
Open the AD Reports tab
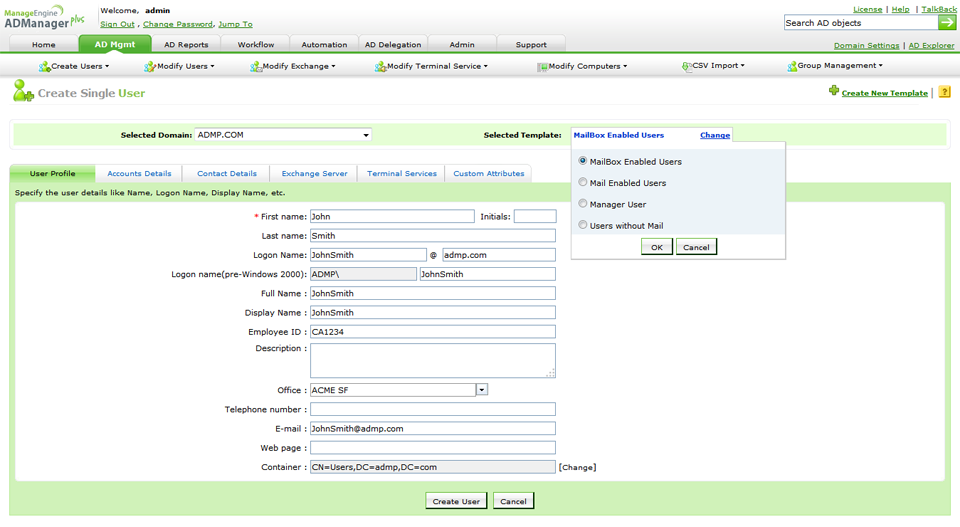pyautogui.click(x=186, y=45)
